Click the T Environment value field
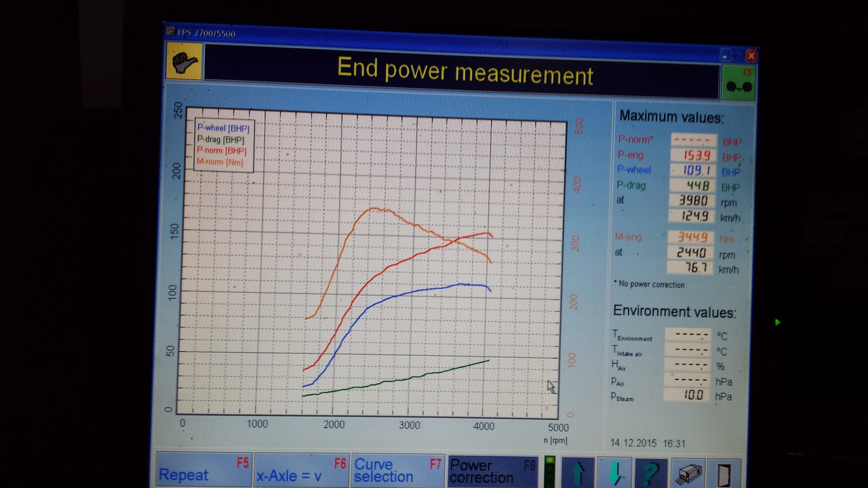 point(688,334)
